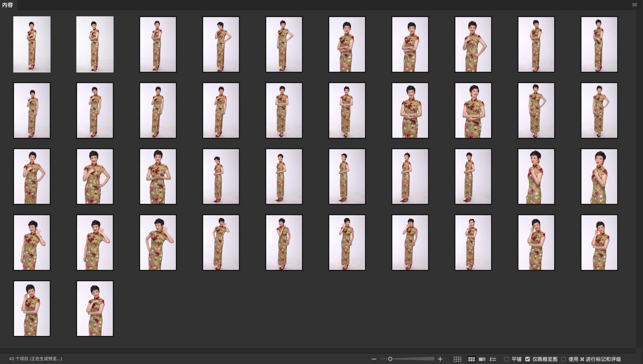This screenshot has width=643, height=364.
Task: Select the first thumbnail in top row
Action: click(x=32, y=44)
